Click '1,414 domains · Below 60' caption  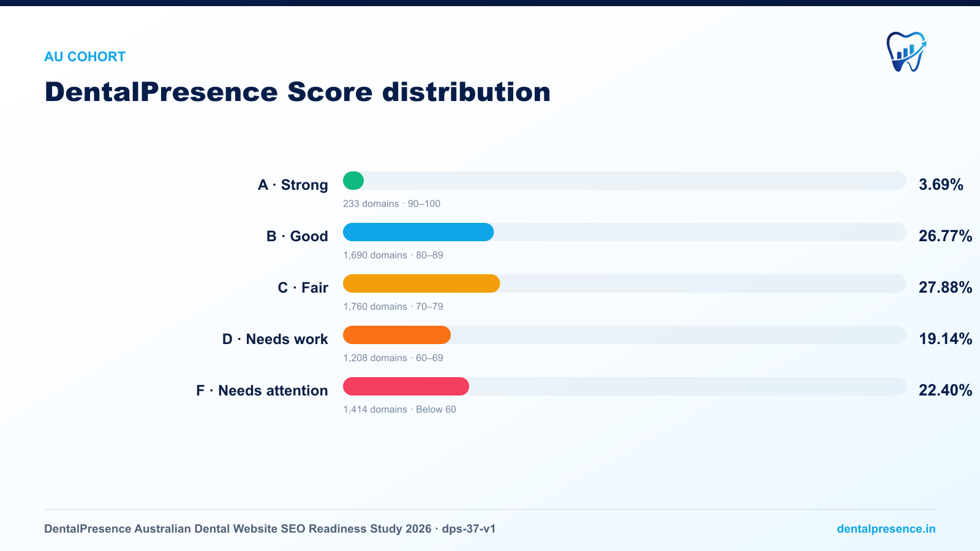(399, 410)
